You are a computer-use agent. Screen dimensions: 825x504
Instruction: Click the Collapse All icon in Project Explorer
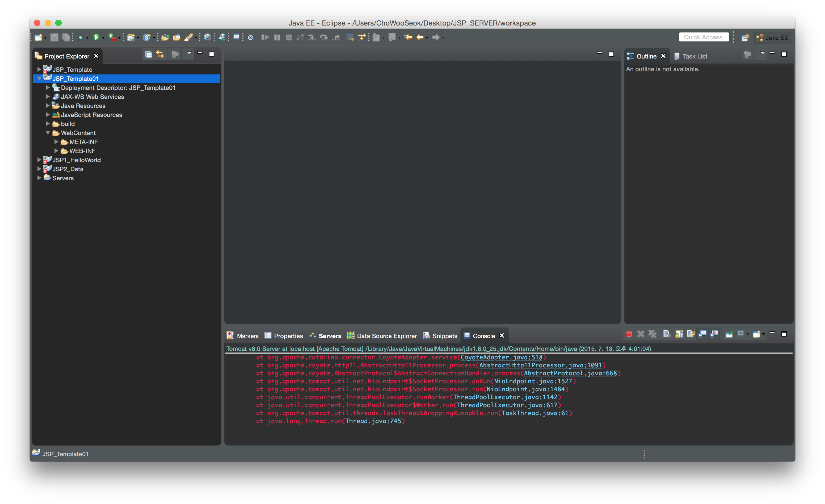click(x=148, y=54)
